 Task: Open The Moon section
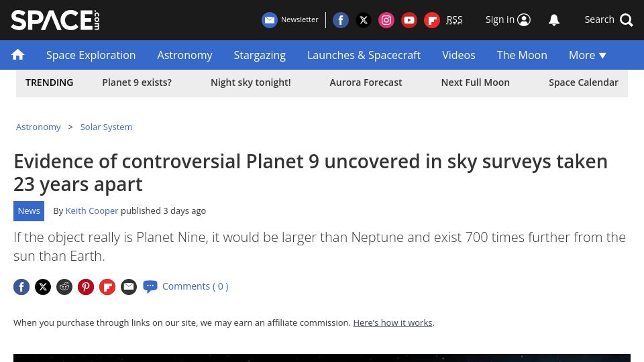tap(522, 55)
